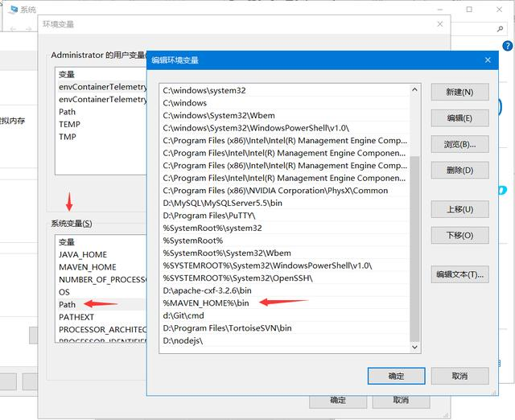Click the 新建(N) button

(459, 92)
